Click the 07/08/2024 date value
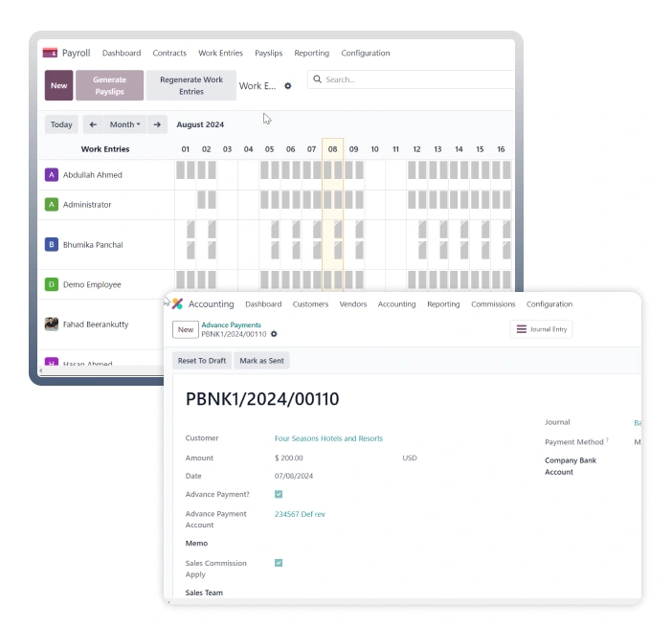Image resolution: width=672 pixels, height=626 pixels. pyautogui.click(x=294, y=476)
